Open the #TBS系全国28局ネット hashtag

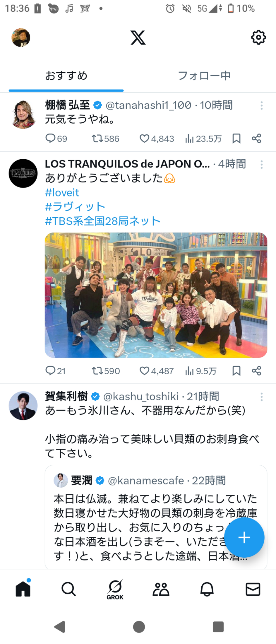103,221
